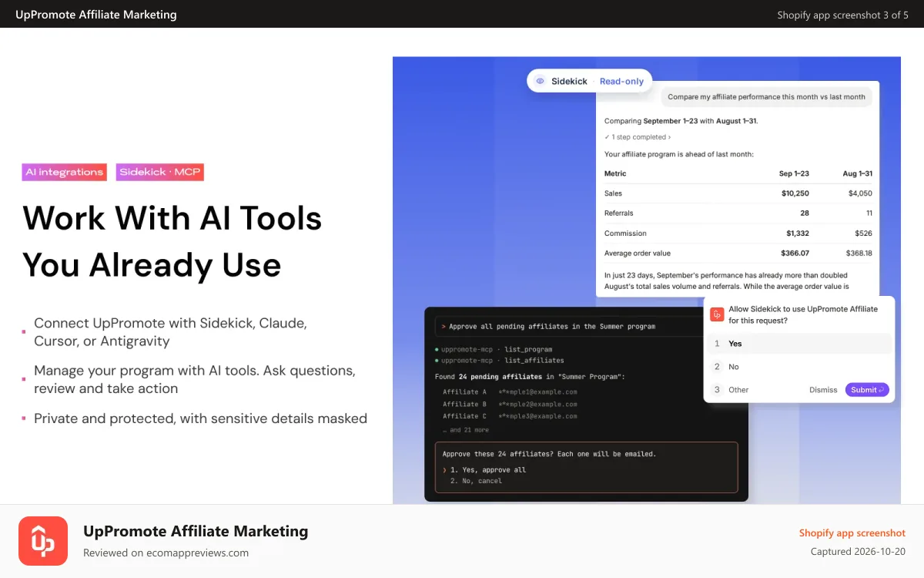Click the 'Aug 1–31' column header
The height and width of the screenshot is (578, 924).
click(x=857, y=173)
